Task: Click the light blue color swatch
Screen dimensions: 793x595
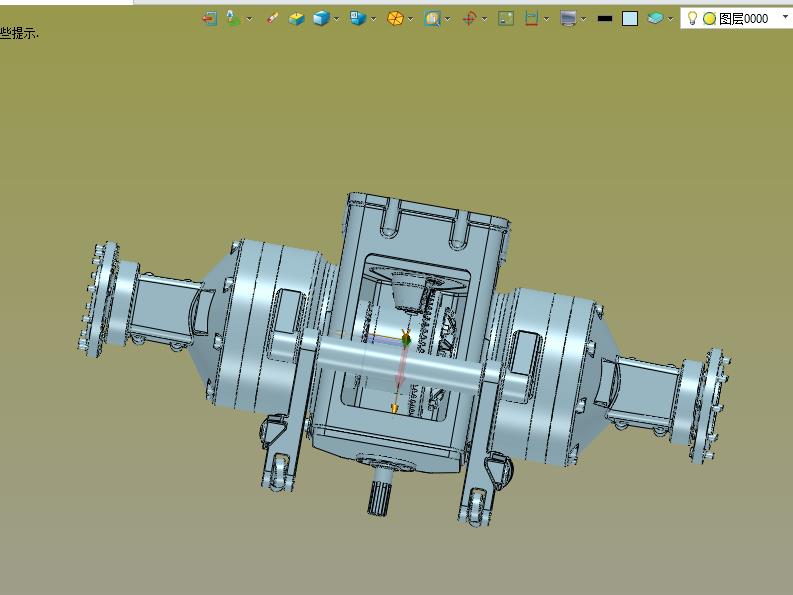Action: [630, 19]
